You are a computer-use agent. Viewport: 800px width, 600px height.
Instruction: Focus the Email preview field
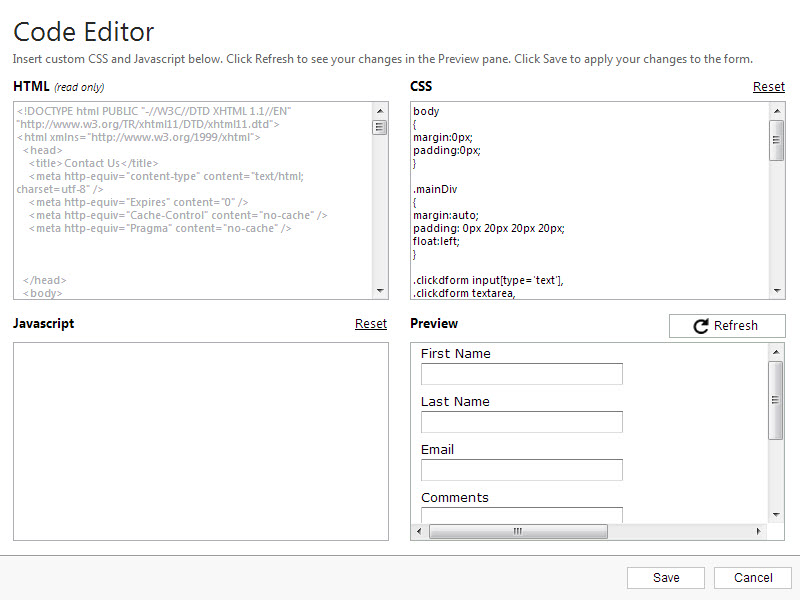click(x=521, y=470)
